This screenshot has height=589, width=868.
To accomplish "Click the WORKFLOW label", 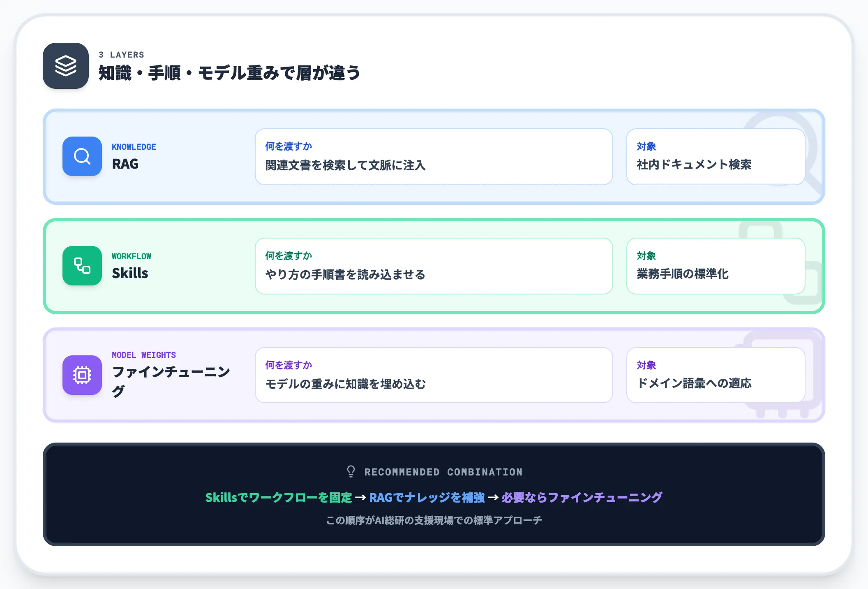I will coord(132,256).
